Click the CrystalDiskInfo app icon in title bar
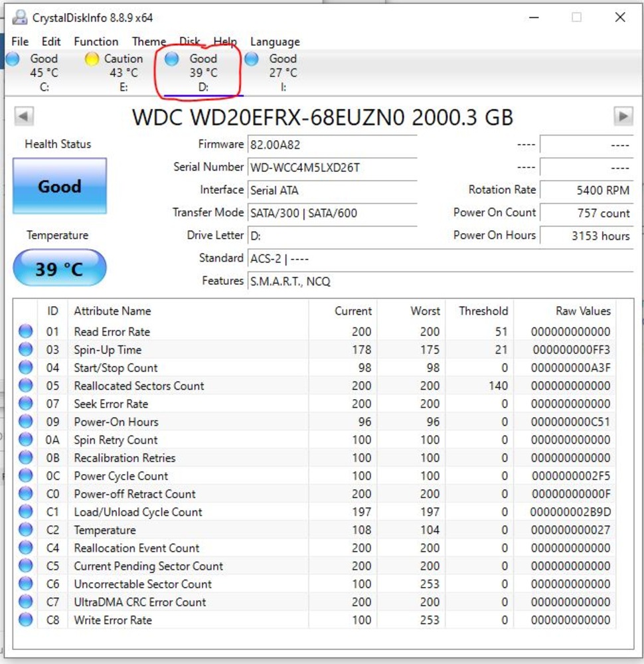Screen dimensions: 644x664 (x=21, y=17)
